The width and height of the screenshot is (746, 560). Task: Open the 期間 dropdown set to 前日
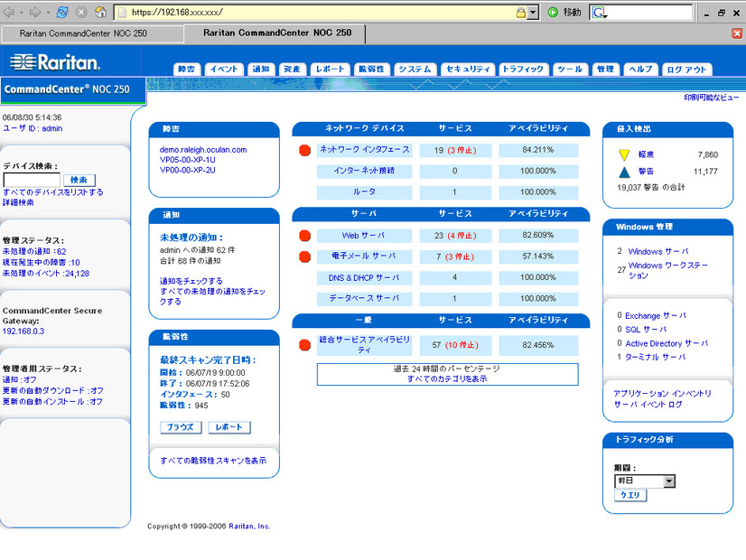(x=645, y=481)
